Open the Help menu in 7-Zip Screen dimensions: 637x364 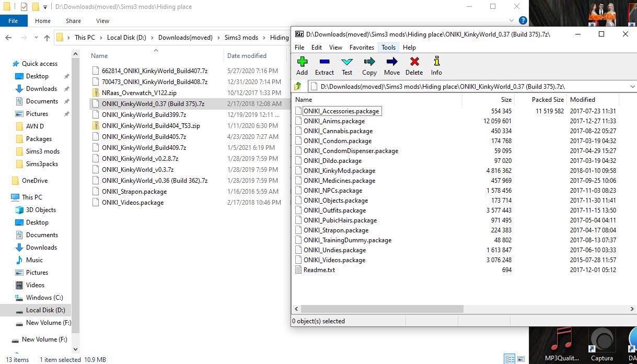[x=409, y=48]
